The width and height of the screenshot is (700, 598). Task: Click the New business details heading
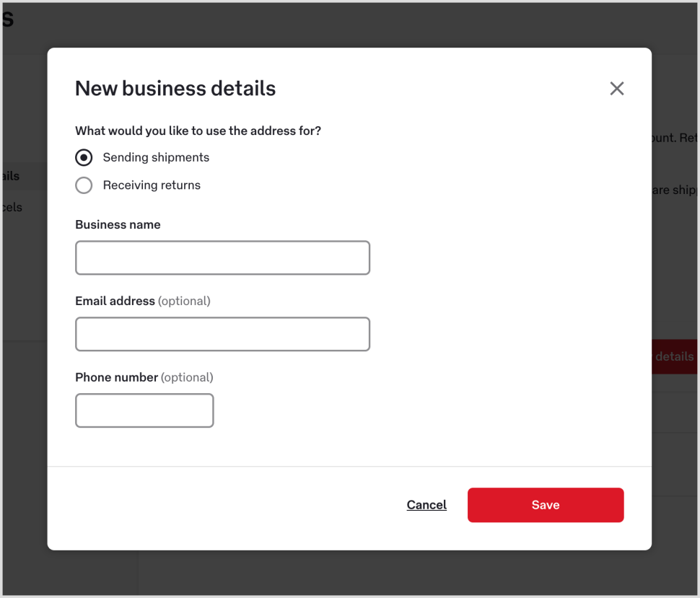pos(175,89)
